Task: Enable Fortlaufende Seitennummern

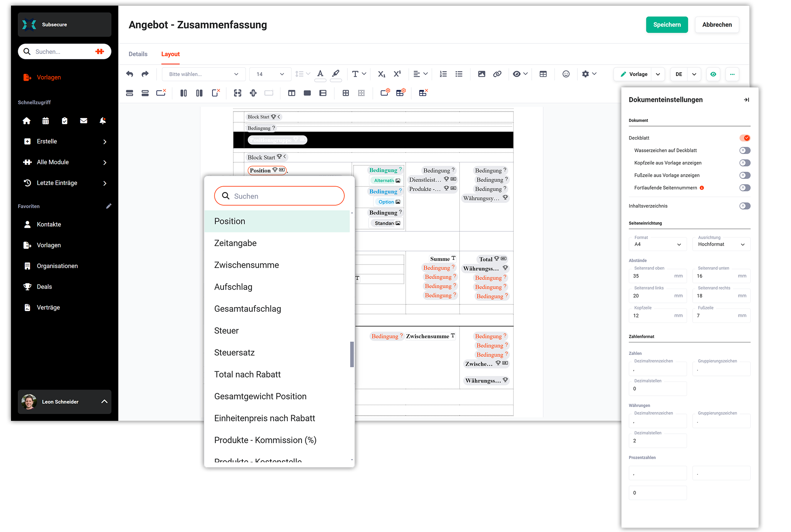Action: pos(745,188)
